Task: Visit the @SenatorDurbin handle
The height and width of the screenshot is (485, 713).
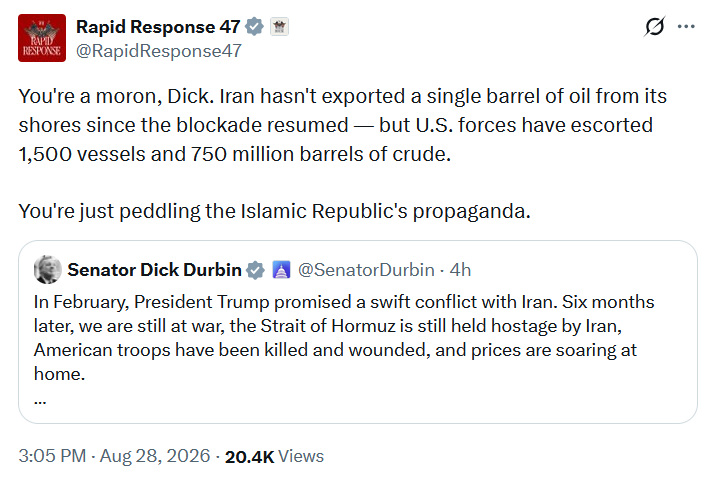Action: point(366,270)
